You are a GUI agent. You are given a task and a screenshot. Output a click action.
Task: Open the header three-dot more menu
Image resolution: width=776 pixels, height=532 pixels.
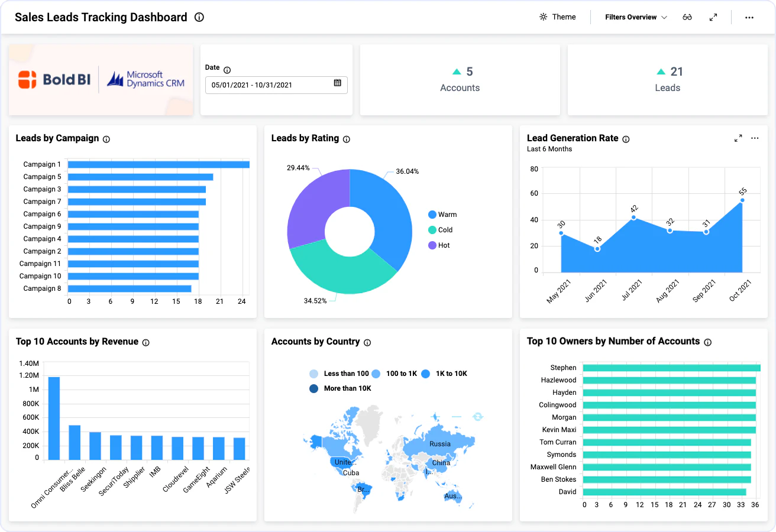click(749, 17)
